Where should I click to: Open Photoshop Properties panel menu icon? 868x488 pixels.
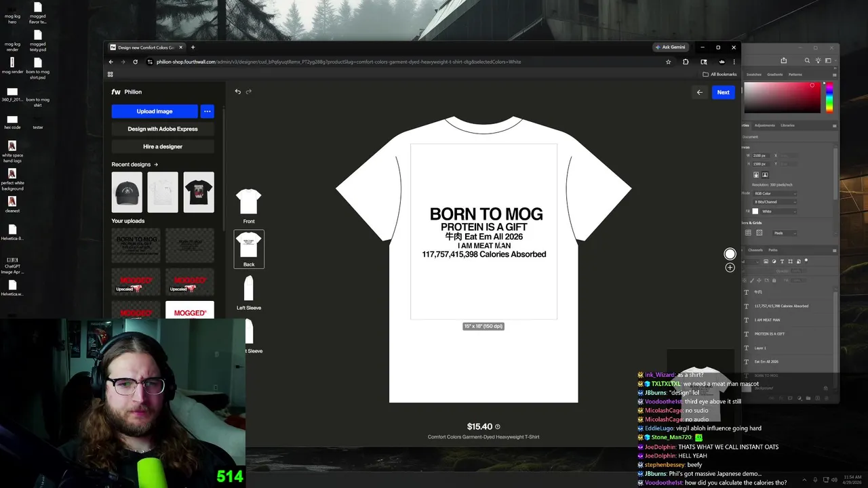click(835, 125)
